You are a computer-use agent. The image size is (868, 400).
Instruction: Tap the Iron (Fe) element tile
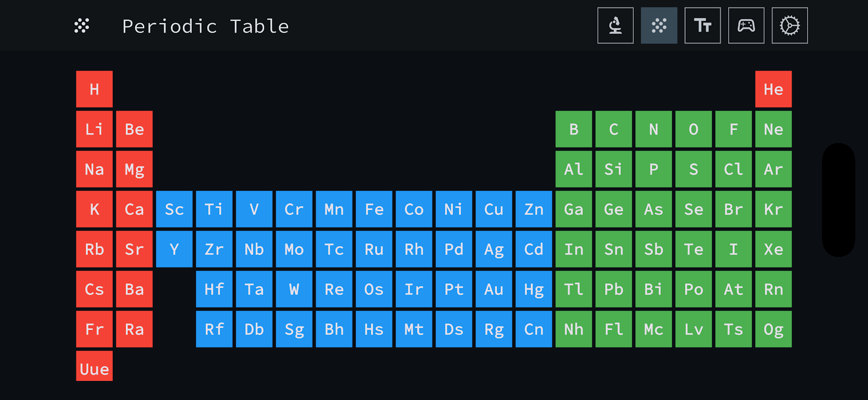[x=374, y=209]
